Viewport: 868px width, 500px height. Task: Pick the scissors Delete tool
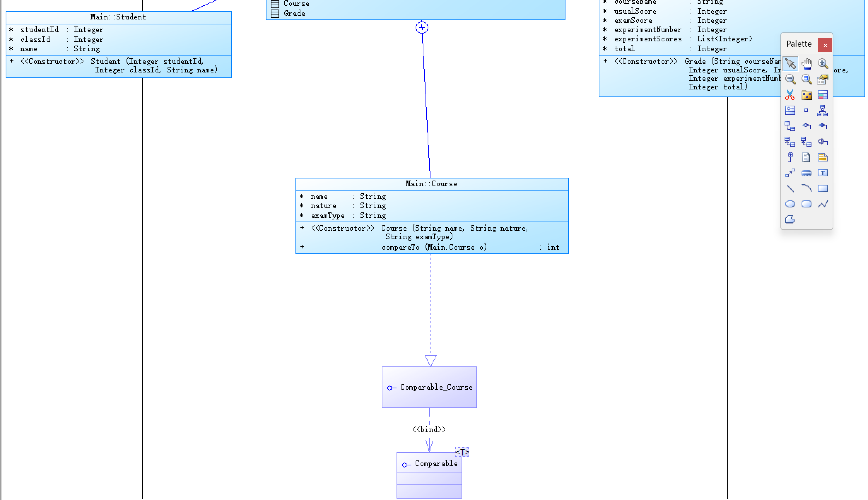click(790, 95)
